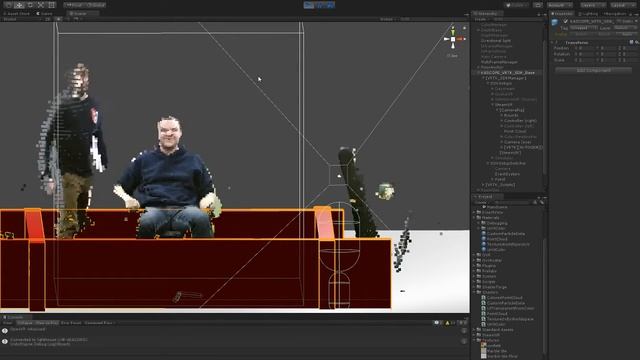
Task: Toggle the GameObject active checkbox in Inspector
Action: coord(565,21)
